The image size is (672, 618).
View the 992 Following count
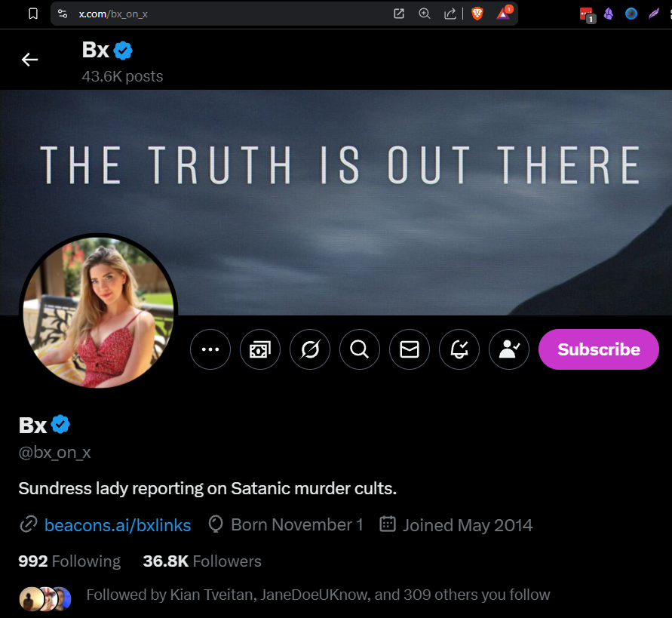[x=69, y=561]
